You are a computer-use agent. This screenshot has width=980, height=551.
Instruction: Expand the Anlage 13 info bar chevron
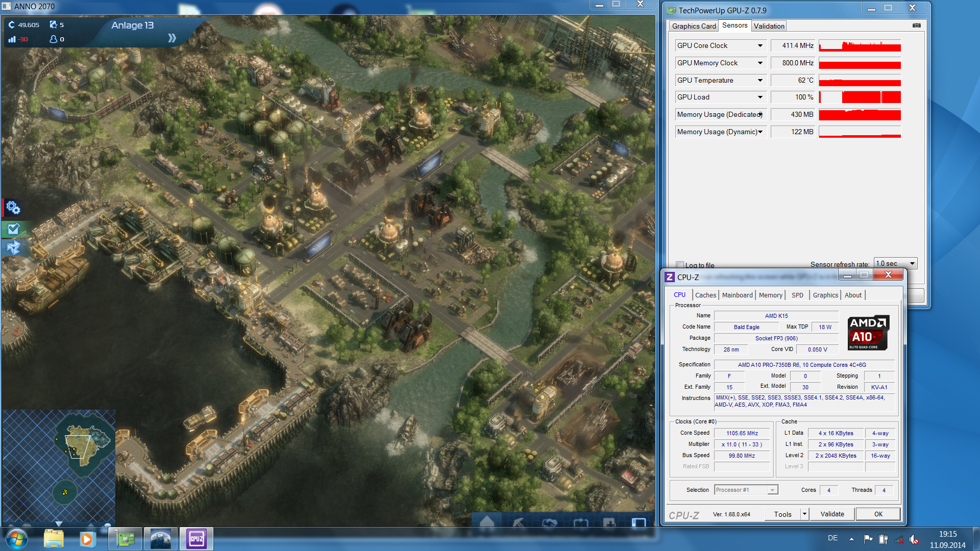point(172,38)
